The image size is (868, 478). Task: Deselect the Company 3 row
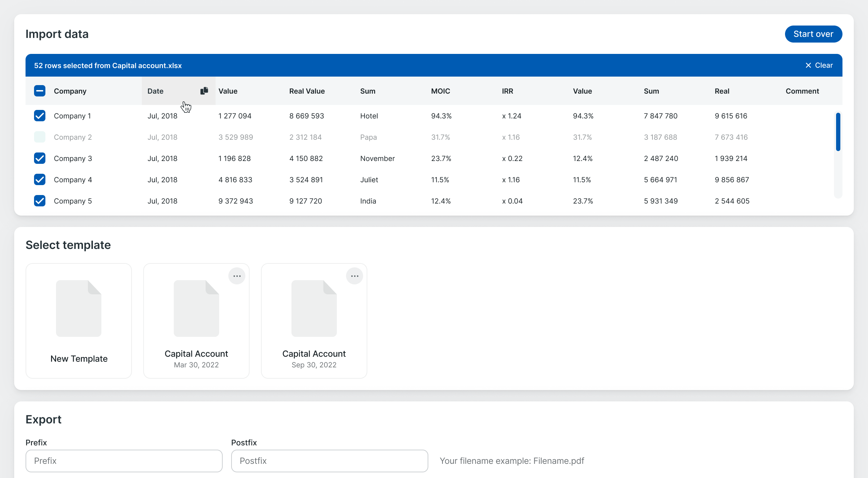tap(39, 158)
